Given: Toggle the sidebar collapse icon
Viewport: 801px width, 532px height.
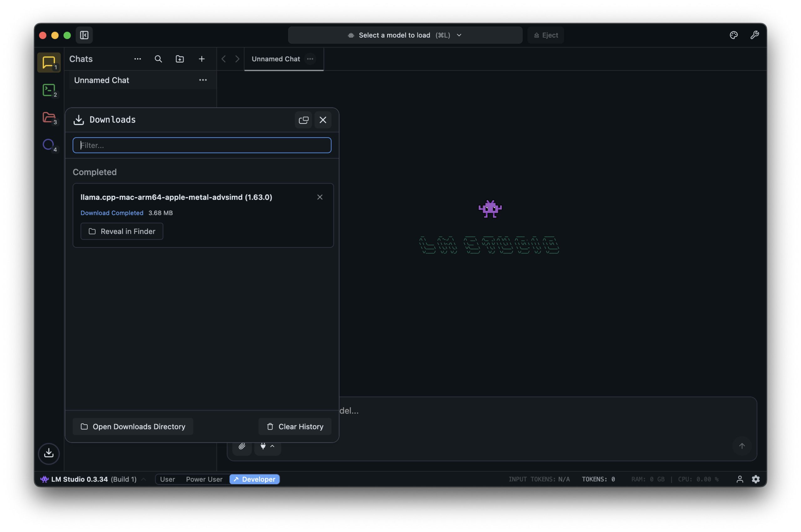Looking at the screenshot, I should point(84,35).
